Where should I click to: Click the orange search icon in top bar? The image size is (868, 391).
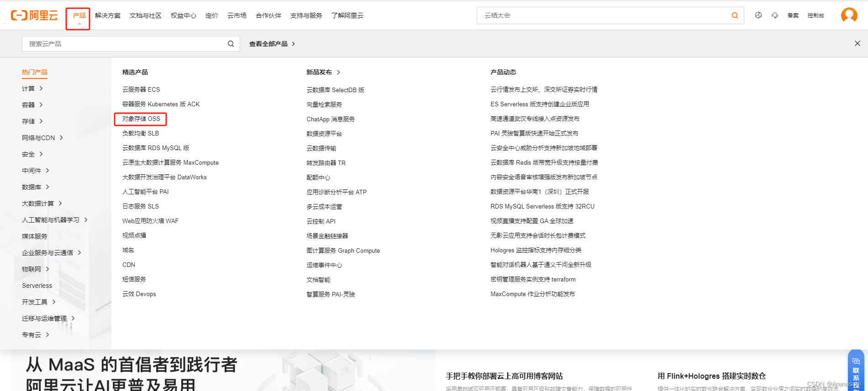tap(735, 16)
